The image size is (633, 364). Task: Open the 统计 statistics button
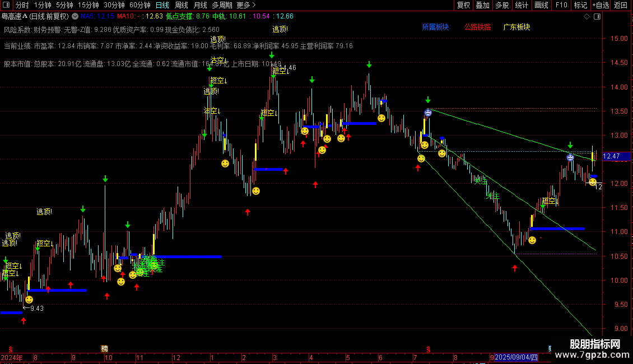point(522,5)
